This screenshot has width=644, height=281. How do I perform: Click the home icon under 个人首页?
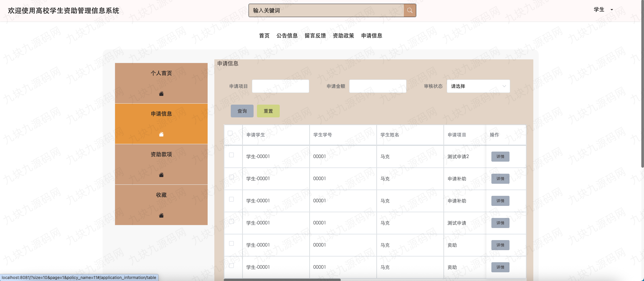point(161,94)
